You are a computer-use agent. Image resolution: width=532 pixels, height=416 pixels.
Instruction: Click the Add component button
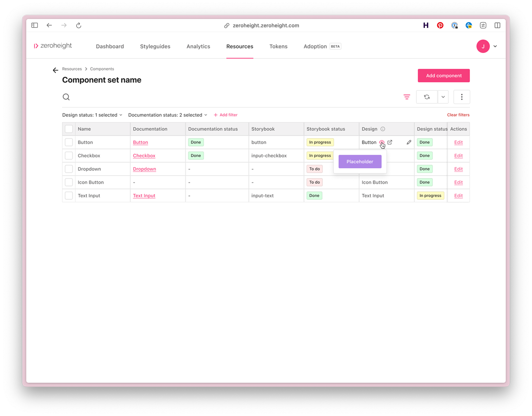(443, 75)
